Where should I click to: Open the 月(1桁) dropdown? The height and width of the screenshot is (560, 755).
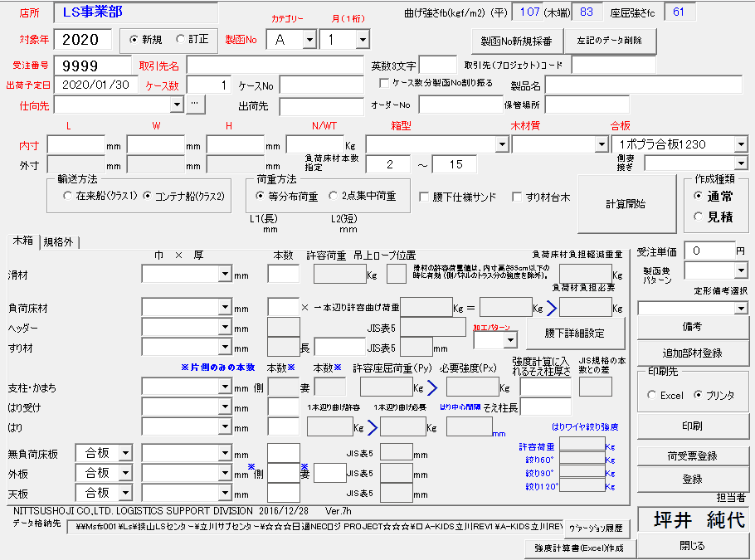[363, 40]
